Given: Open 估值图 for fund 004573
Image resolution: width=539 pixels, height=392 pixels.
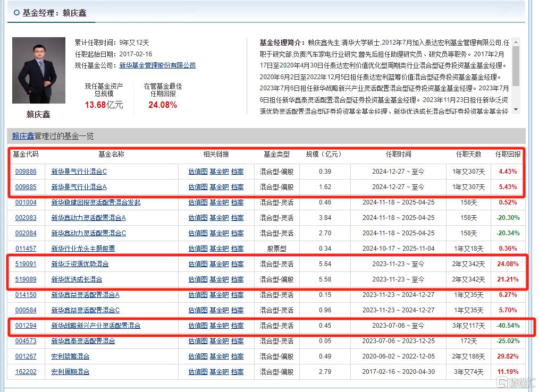Looking at the screenshot, I should pyautogui.click(x=198, y=341).
